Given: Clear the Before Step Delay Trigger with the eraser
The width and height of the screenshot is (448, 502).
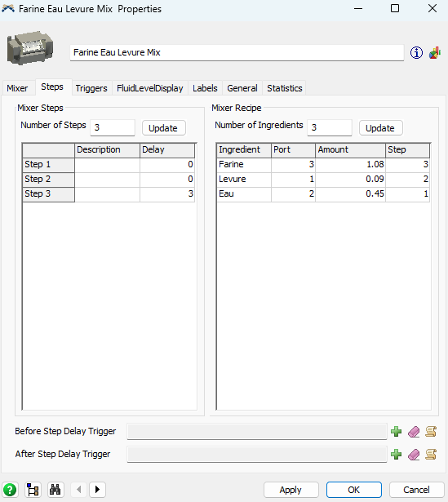Looking at the screenshot, I should click(414, 431).
